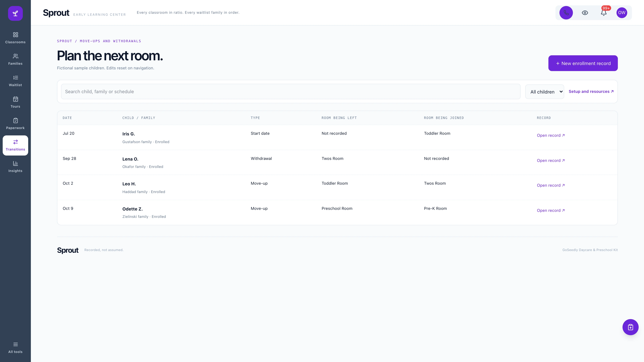Toggle the eye visibility icon in header
This screenshot has height=362, width=644.
pyautogui.click(x=585, y=13)
